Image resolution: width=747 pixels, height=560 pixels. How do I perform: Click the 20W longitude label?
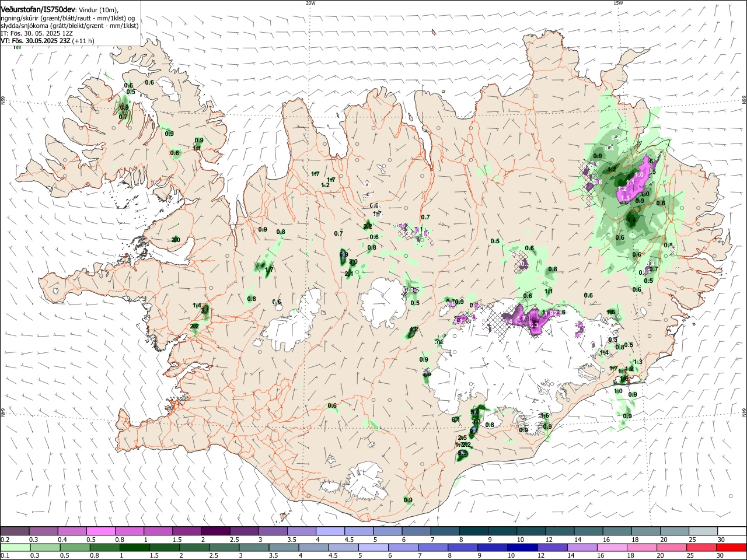[x=310, y=3]
